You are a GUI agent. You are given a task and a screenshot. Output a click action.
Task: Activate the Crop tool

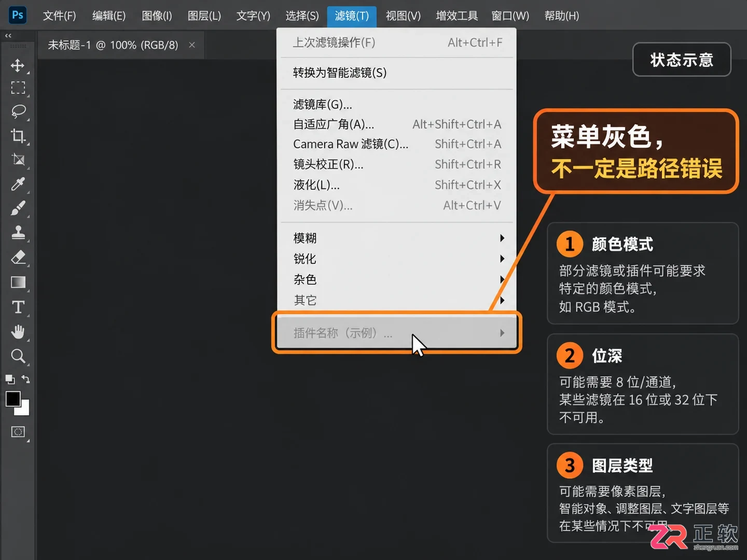click(18, 136)
